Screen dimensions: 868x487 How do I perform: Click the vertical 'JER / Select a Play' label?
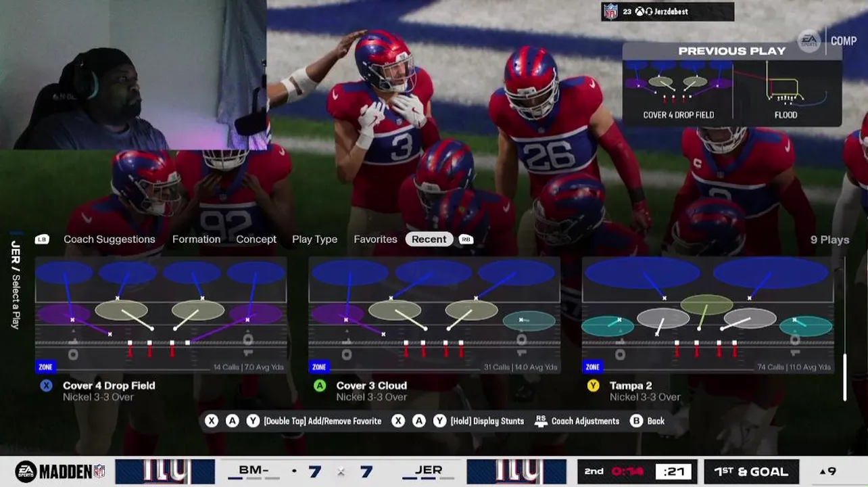click(16, 284)
